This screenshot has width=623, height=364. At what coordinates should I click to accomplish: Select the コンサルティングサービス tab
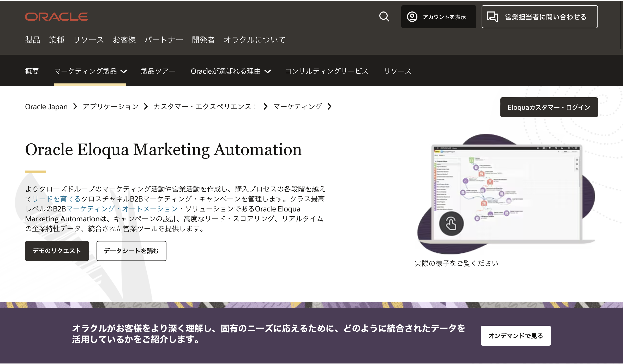(x=327, y=71)
